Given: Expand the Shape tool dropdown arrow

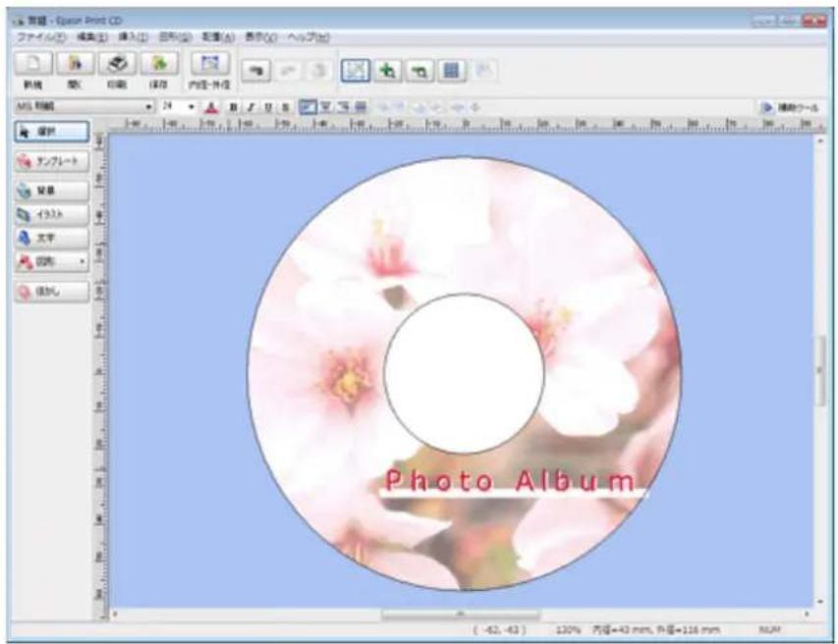Looking at the screenshot, I should tap(83, 259).
